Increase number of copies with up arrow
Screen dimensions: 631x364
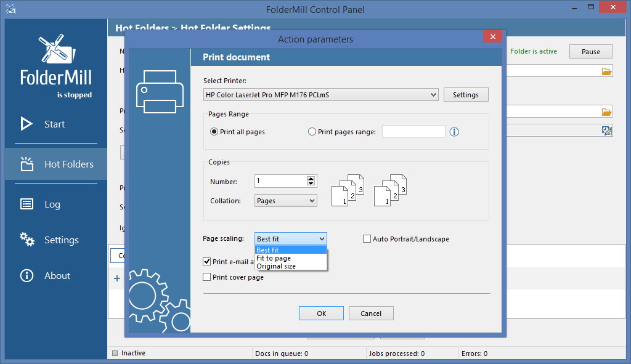tap(311, 178)
